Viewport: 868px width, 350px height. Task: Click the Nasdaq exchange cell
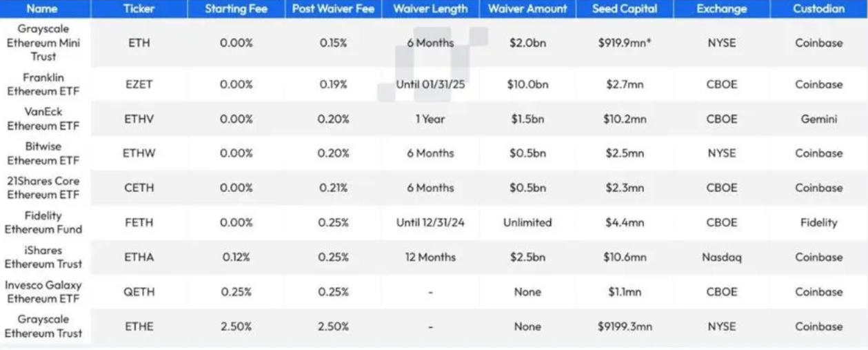pos(721,257)
